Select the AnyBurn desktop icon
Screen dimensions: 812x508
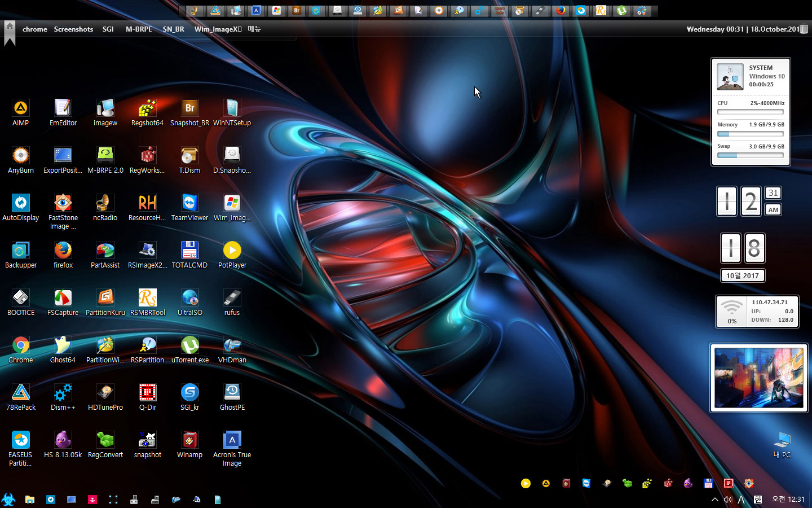[21, 160]
